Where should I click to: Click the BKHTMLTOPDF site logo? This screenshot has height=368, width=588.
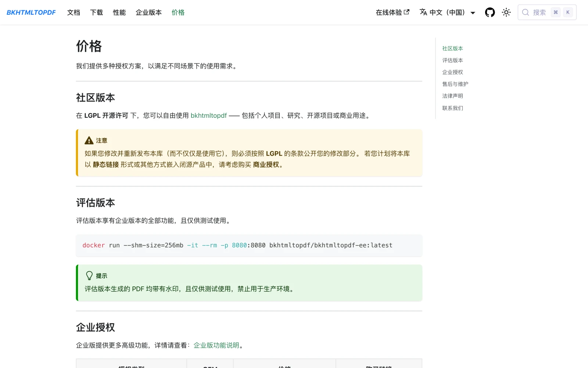[x=31, y=13]
